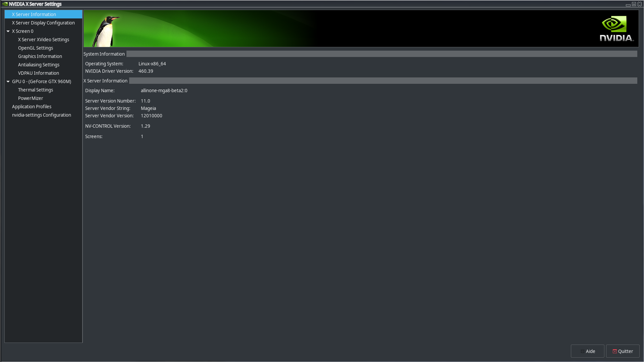Image resolution: width=644 pixels, height=362 pixels.
Task: Click the Mageia vendor string value
Action: [148, 108]
